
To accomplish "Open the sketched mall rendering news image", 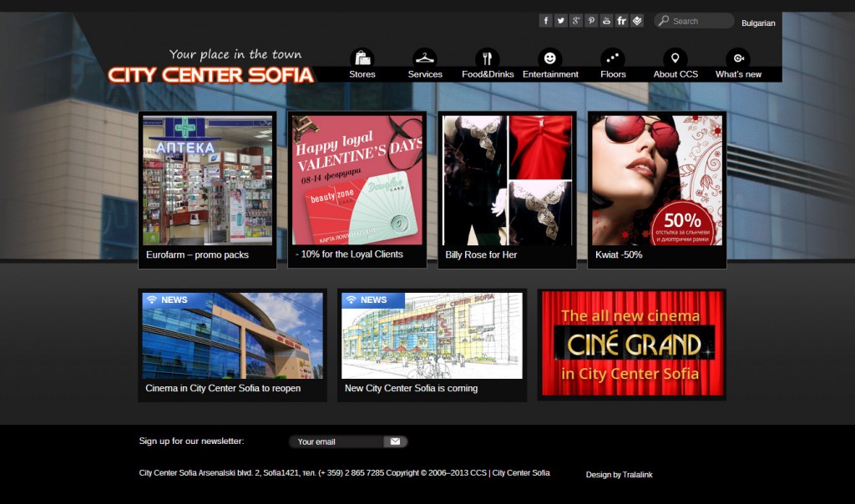I will pyautogui.click(x=432, y=335).
